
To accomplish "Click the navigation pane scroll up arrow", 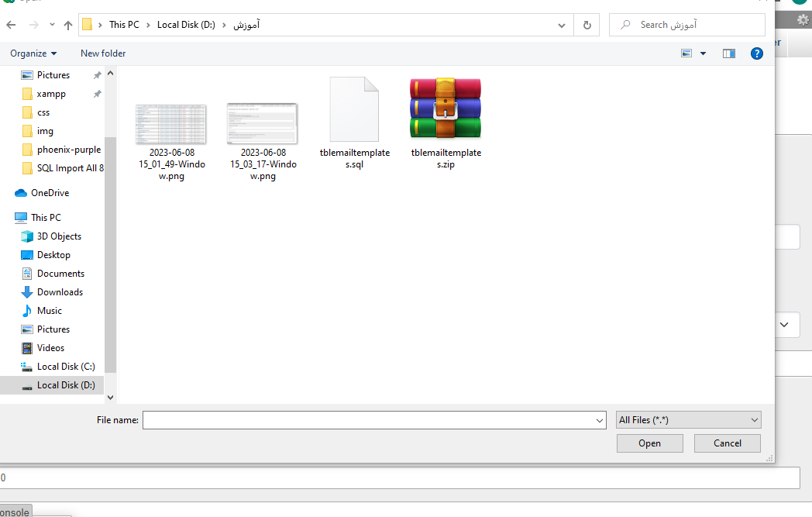I will point(110,74).
